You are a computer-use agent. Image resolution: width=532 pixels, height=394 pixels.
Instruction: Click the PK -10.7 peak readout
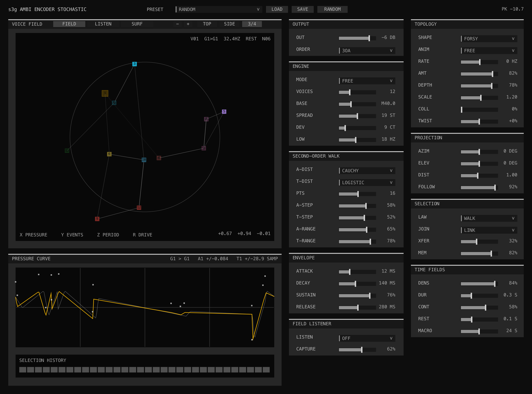(x=512, y=9)
